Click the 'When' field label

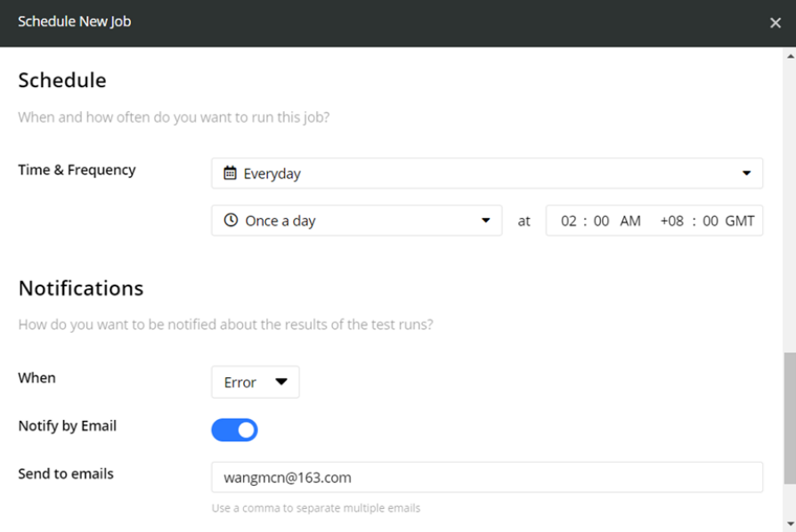(x=37, y=378)
